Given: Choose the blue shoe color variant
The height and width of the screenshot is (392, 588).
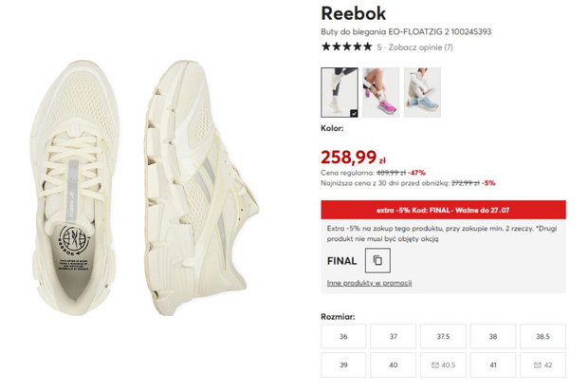Looking at the screenshot, I should point(422,92).
